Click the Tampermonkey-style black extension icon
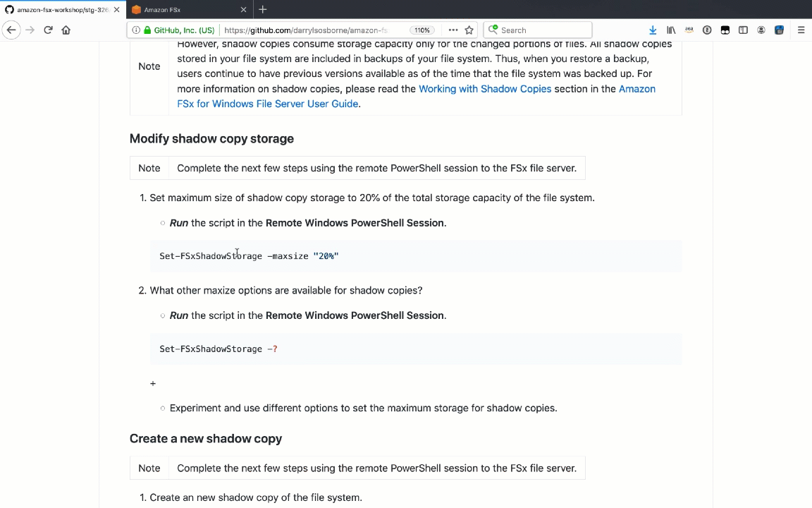This screenshot has height=508, width=812. click(725, 30)
